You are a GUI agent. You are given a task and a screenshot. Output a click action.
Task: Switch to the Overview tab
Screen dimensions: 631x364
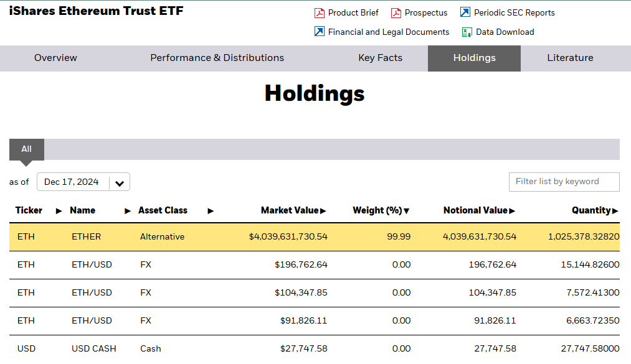tap(55, 58)
